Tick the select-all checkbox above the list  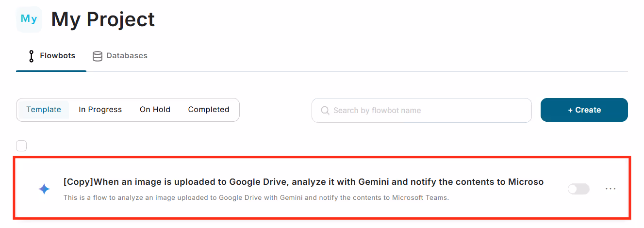coord(21,146)
